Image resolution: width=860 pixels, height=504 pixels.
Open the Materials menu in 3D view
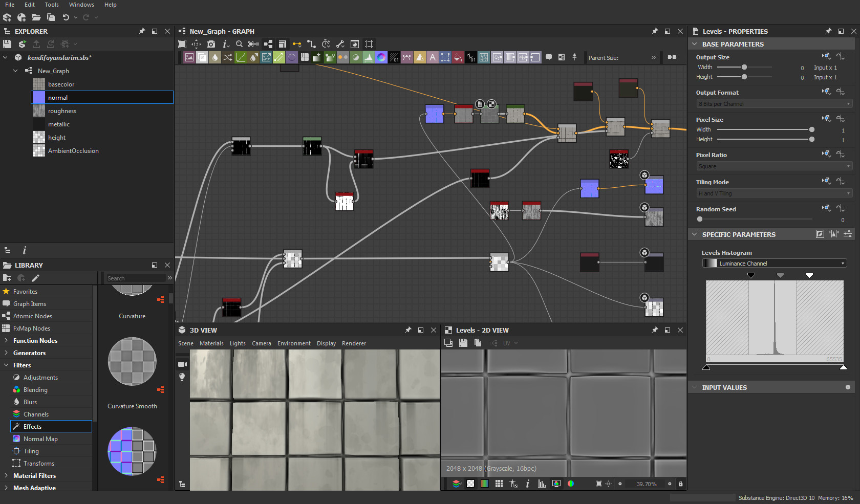pyautogui.click(x=211, y=343)
